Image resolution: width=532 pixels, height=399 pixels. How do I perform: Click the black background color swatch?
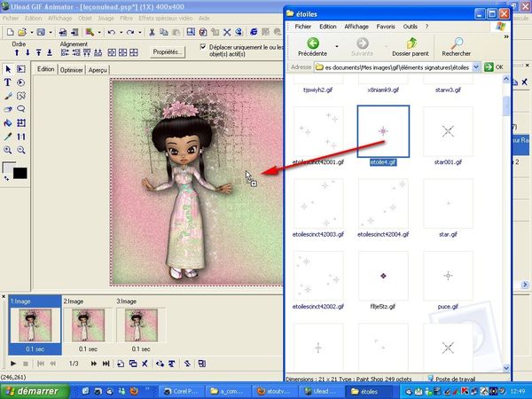click(20, 173)
